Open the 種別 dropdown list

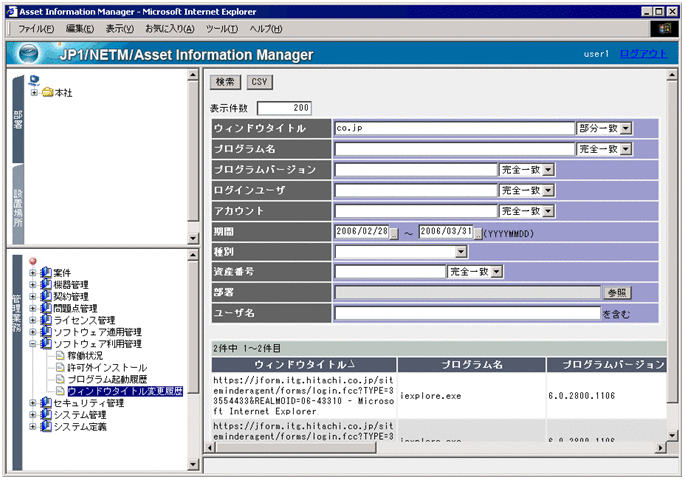coord(461,252)
